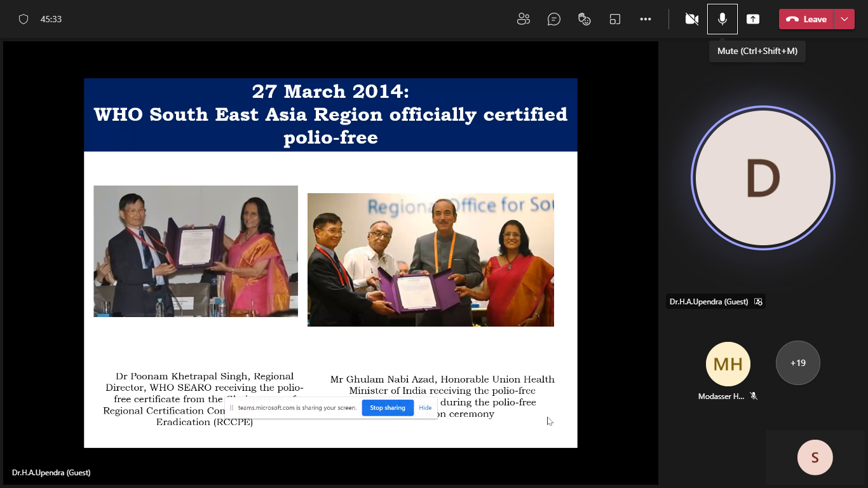The height and width of the screenshot is (488, 868).
Task: Open the participants panel icon
Action: coord(524,19)
